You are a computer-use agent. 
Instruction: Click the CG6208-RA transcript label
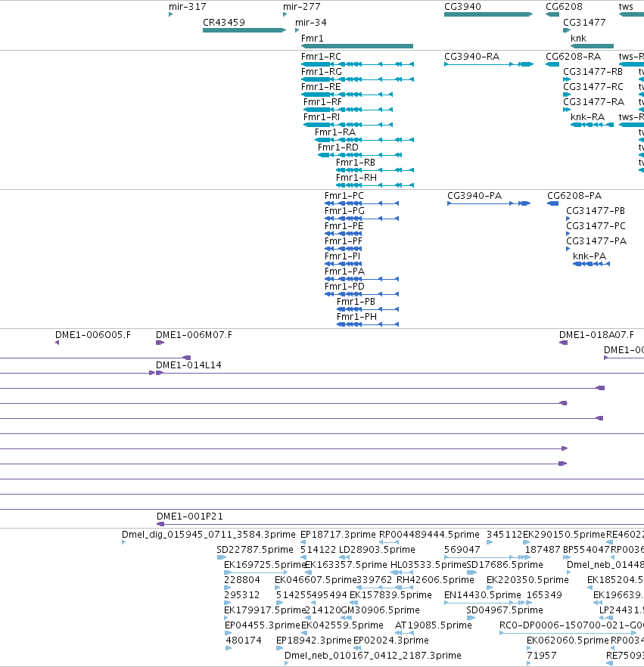(574, 57)
